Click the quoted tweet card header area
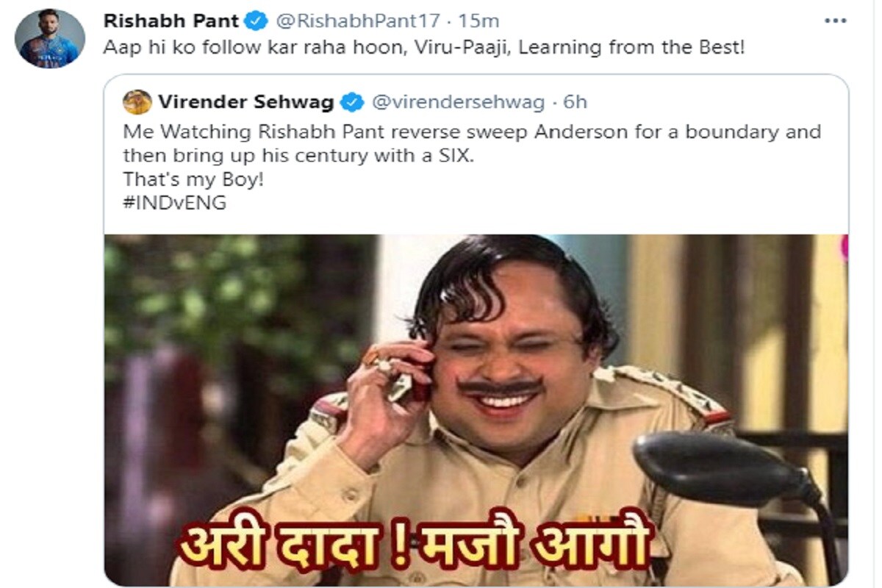 [355, 102]
